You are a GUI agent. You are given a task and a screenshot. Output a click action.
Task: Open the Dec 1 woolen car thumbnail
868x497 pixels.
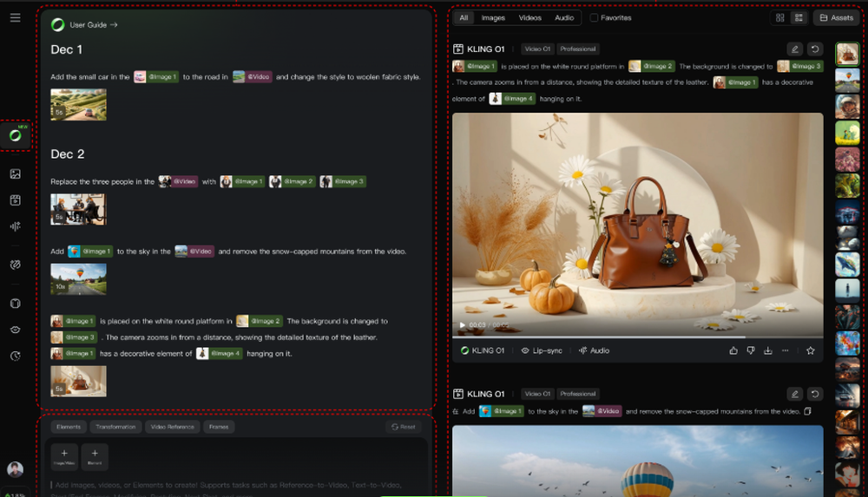[x=79, y=105]
